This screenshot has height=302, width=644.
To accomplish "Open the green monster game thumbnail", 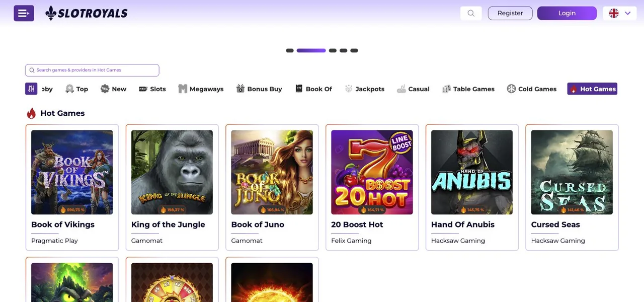I will (x=72, y=282).
